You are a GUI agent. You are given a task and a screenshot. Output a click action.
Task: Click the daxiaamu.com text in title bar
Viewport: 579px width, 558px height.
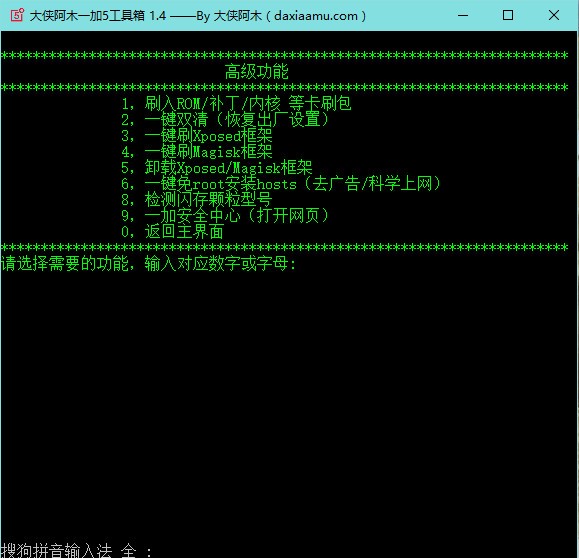click(x=316, y=16)
